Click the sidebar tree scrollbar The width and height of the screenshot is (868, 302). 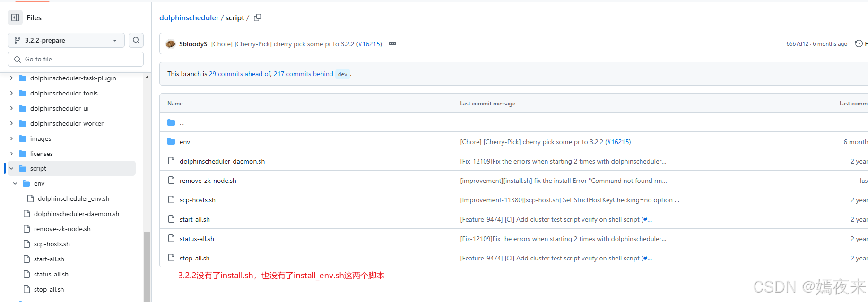tap(148, 267)
